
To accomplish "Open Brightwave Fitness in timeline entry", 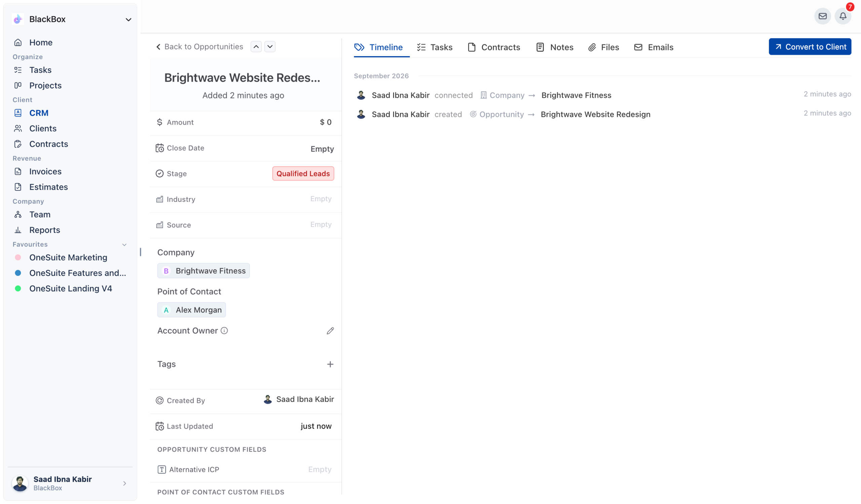I will click(x=576, y=95).
